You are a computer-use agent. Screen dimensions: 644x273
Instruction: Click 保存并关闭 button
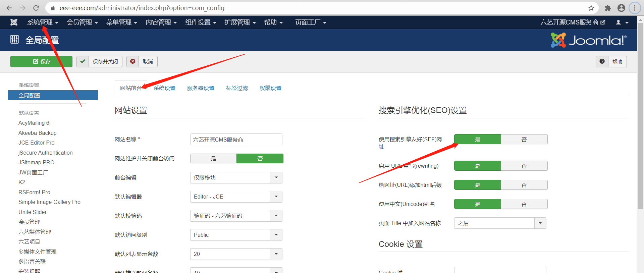click(x=99, y=61)
